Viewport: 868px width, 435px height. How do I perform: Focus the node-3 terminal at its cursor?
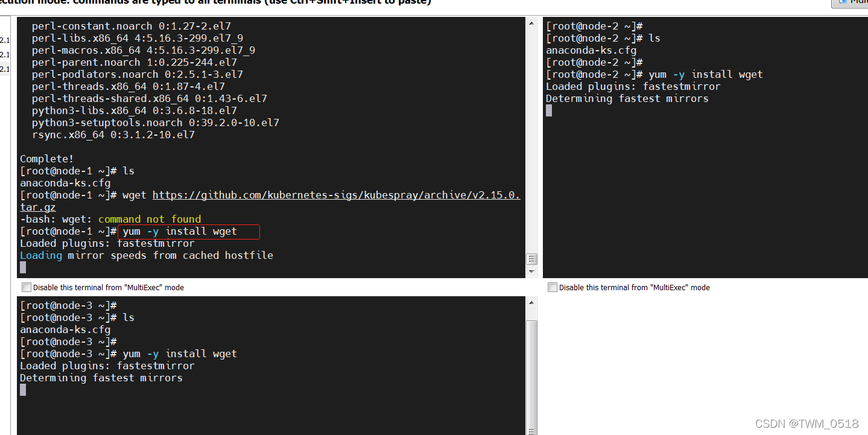tap(23, 390)
